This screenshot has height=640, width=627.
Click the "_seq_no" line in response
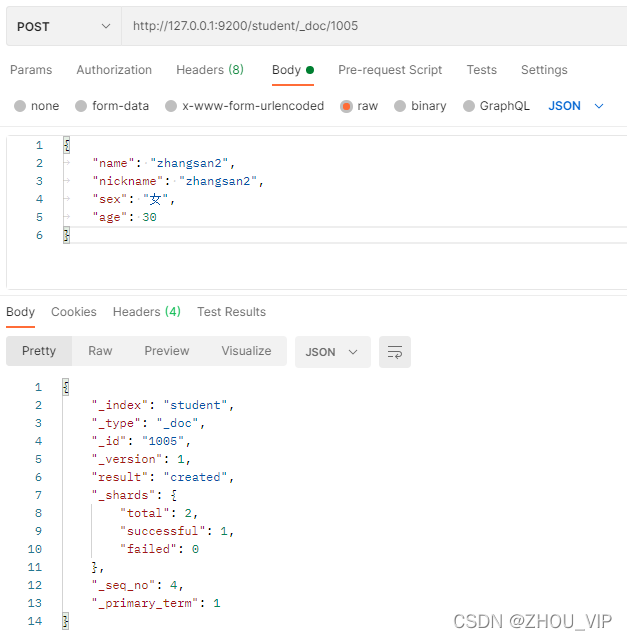[138, 585]
